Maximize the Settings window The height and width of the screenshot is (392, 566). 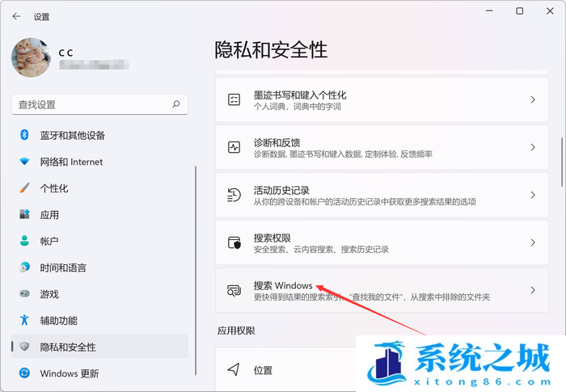click(x=519, y=11)
